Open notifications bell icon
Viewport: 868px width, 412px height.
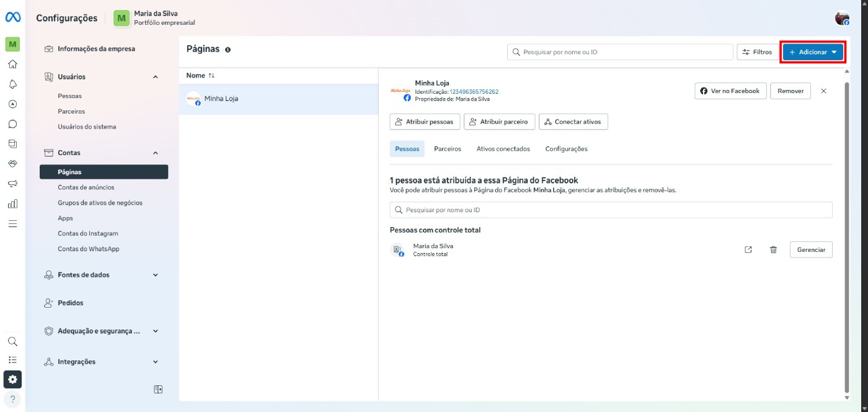(12, 84)
